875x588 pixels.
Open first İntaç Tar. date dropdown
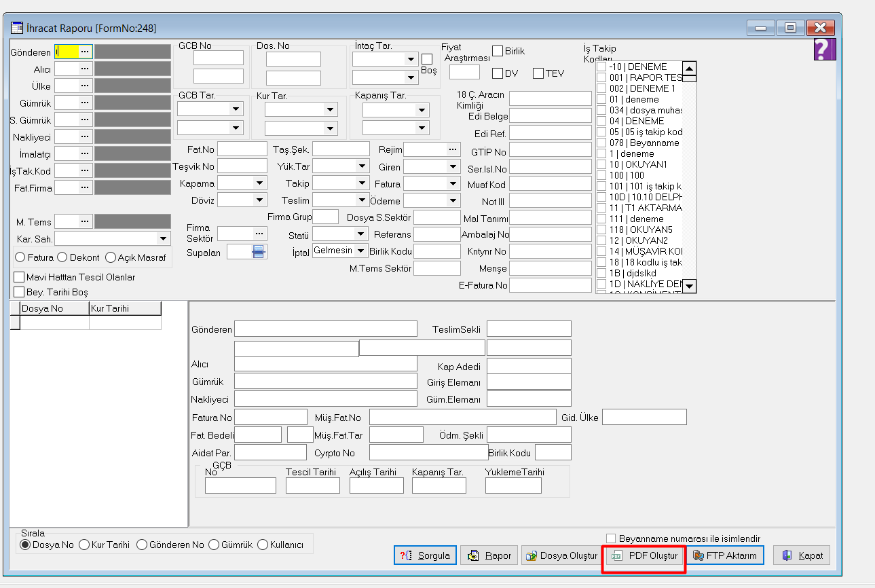[x=411, y=60]
